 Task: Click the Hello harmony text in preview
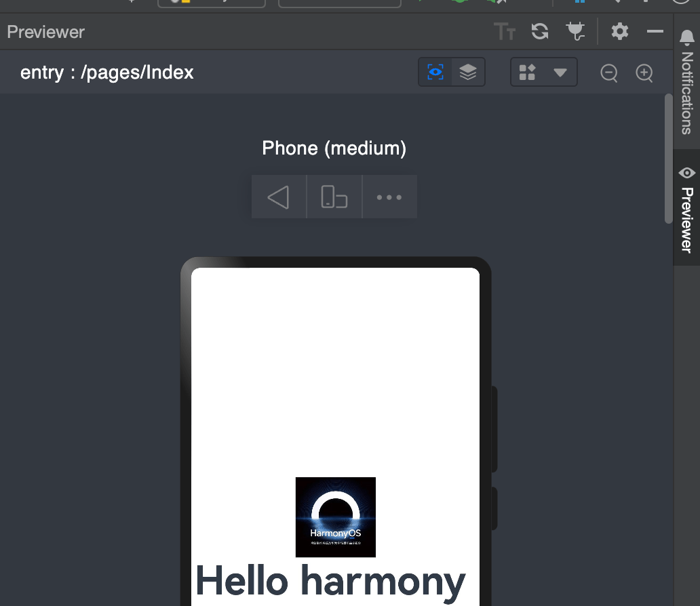pos(330,582)
